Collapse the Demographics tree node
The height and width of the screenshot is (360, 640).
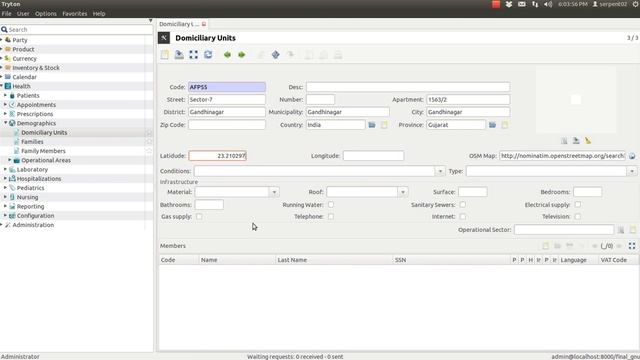(6, 123)
